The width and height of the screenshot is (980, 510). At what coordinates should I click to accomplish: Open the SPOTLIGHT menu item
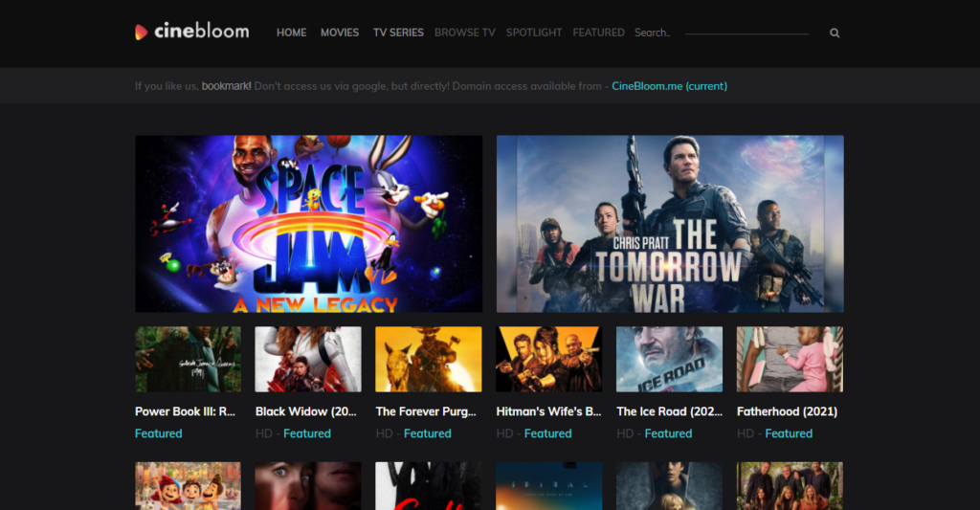click(x=534, y=33)
